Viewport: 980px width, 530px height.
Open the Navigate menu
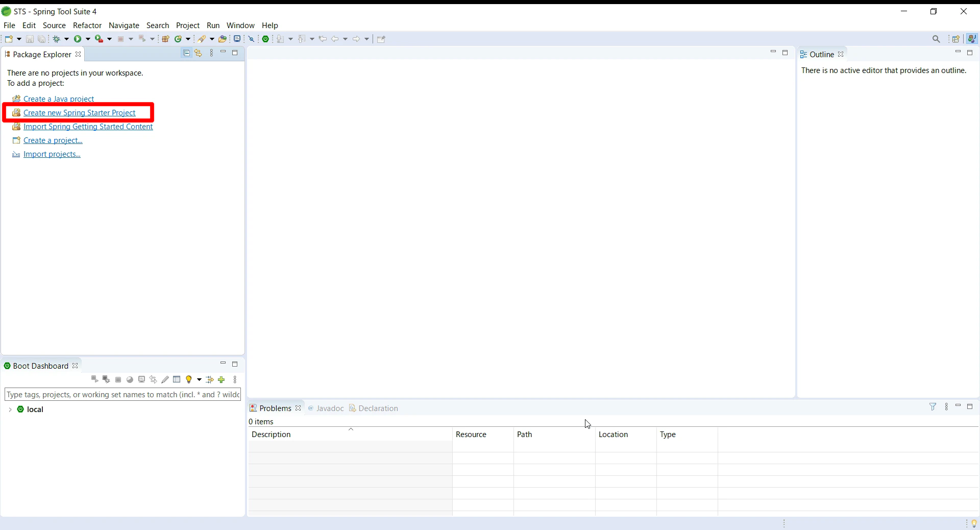124,25
